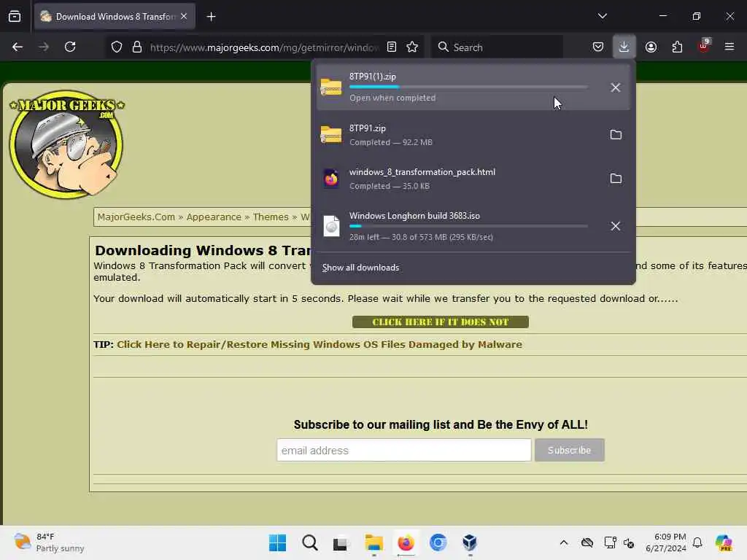Open the extensions puzzle icon
The width and height of the screenshot is (747, 560).
[x=677, y=47]
